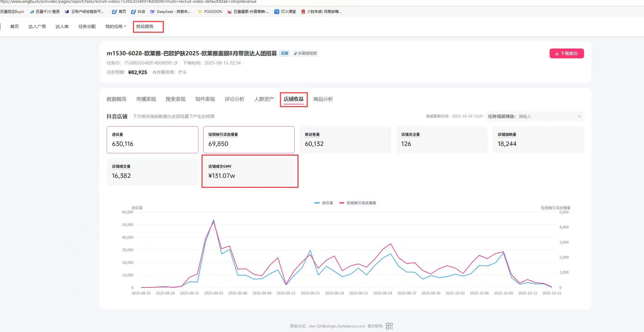Viewport: 644px width, 332px height.
Task: Click the 2025-09-24 date on chart axis
Action: 383,293
